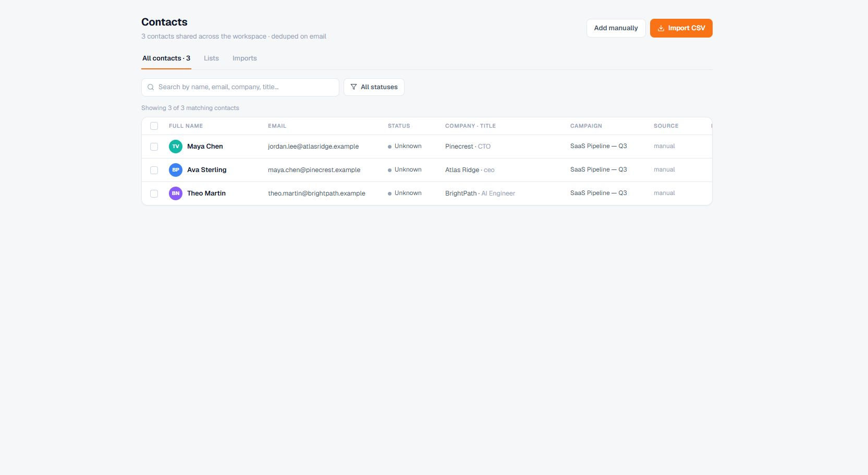Click email maya.chen@pinecrest.example
This screenshot has width=868, height=475.
click(314, 170)
